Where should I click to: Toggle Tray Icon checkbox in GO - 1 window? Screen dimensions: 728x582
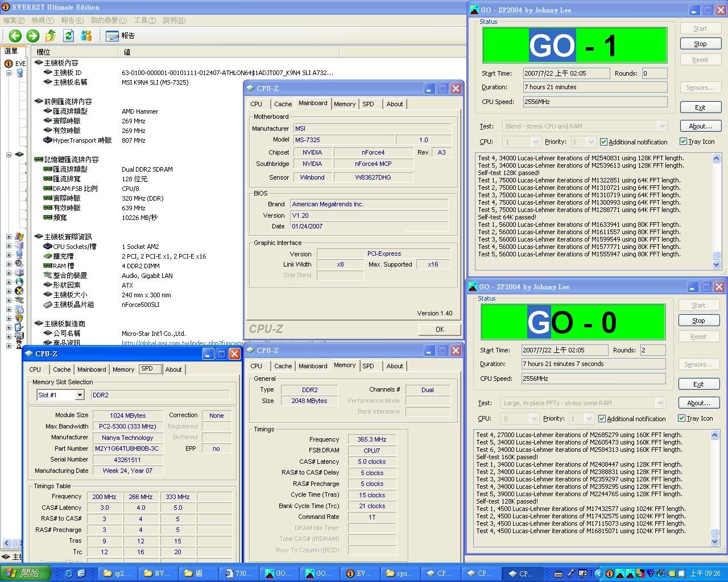[683, 142]
